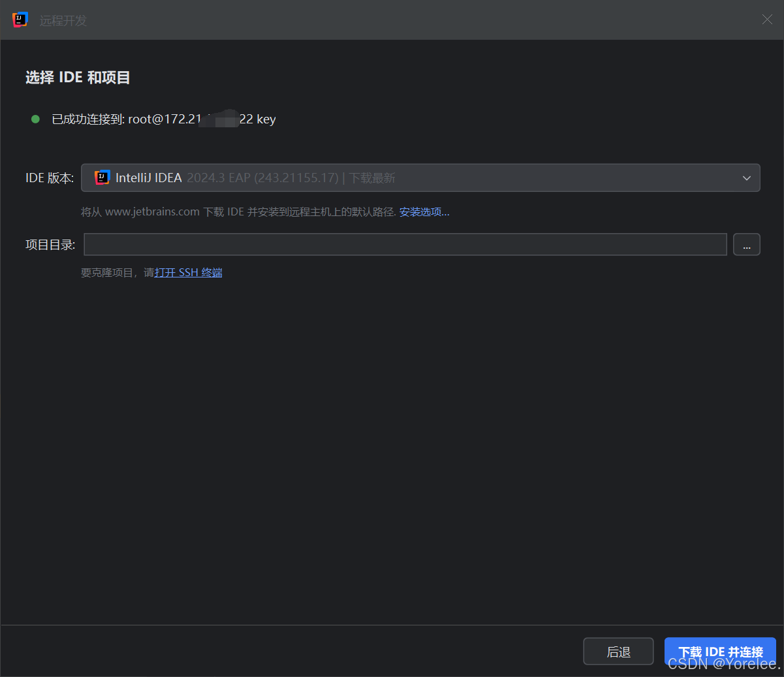Click the IntelliJ IDEA logo in the version selector

pyautogui.click(x=102, y=177)
